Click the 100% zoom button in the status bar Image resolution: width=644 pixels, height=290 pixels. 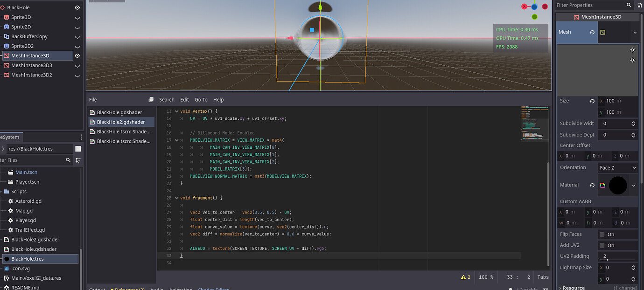coord(485,277)
